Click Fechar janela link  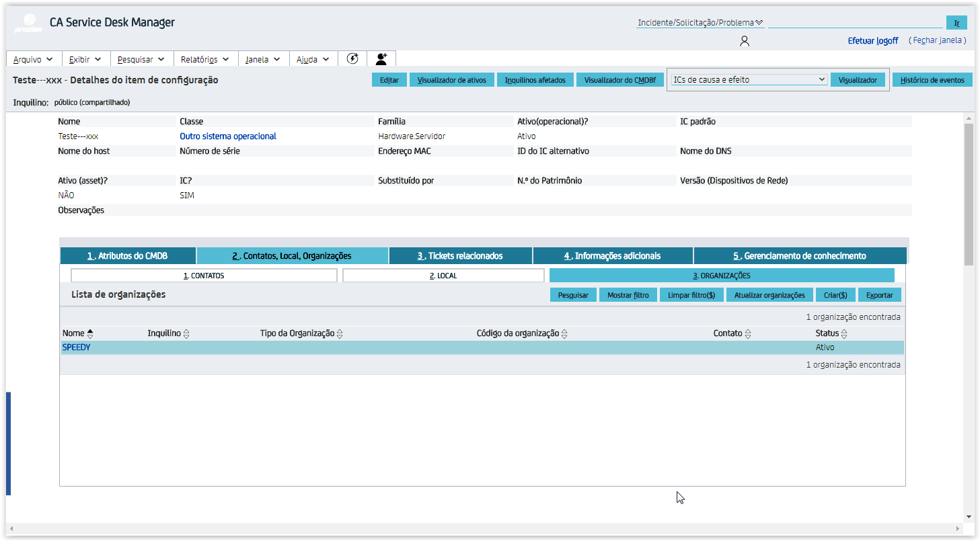pos(937,40)
